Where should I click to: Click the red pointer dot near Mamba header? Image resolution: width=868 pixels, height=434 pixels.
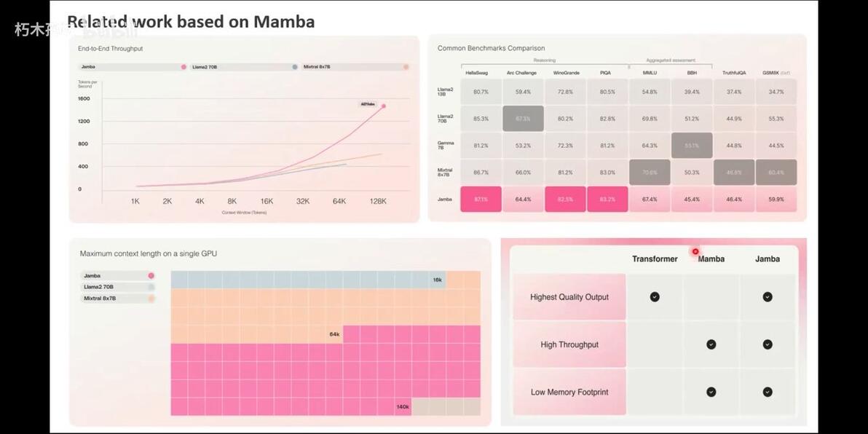click(695, 251)
